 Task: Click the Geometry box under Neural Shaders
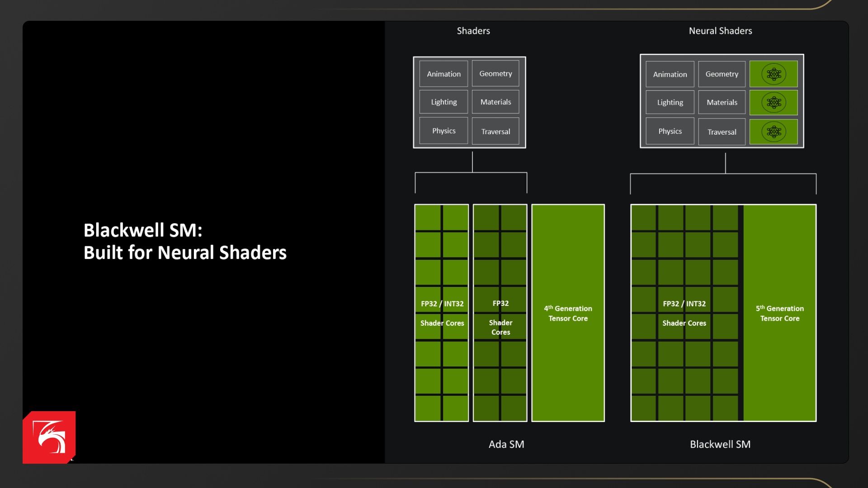(722, 74)
